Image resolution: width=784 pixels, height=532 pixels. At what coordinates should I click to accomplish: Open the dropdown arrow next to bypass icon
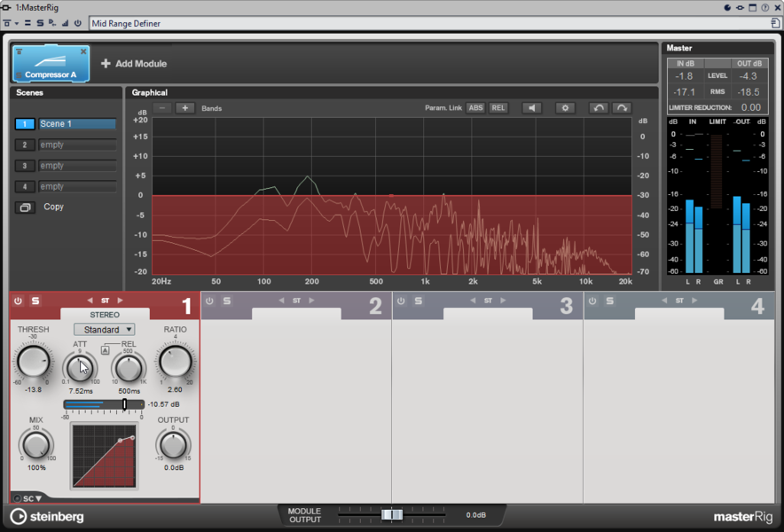(17, 24)
